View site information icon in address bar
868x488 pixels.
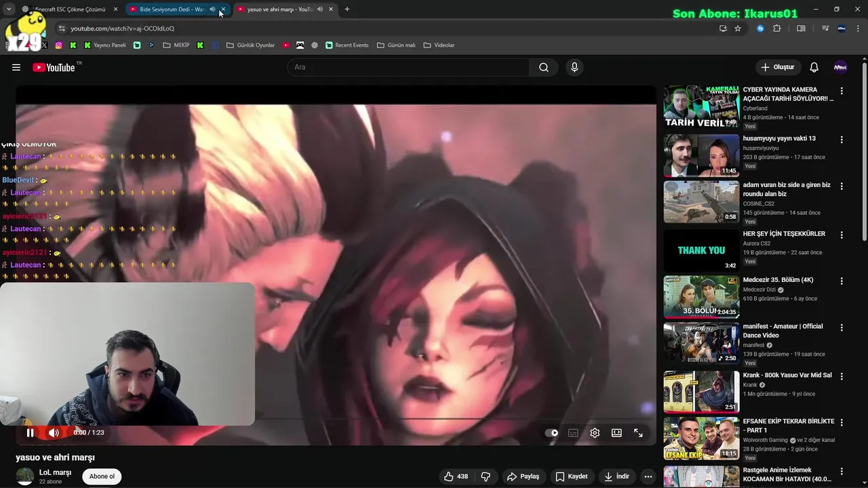[62, 28]
